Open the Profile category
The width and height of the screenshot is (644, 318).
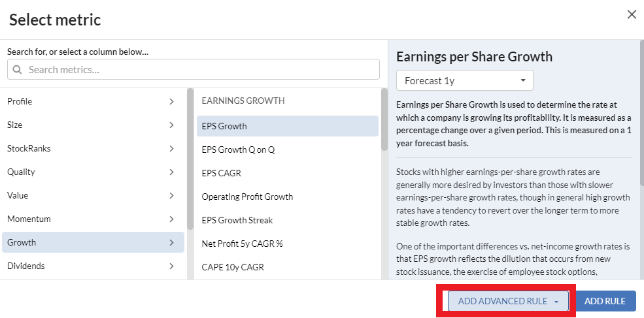click(x=93, y=101)
